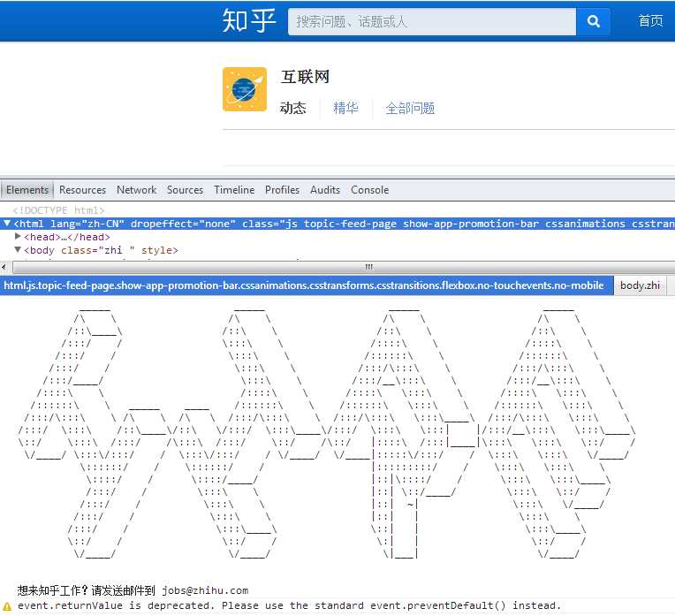Viewport: 675px width, 616px height.
Task: Click the event.returnValue deprecated warning message
Action: tap(289, 605)
